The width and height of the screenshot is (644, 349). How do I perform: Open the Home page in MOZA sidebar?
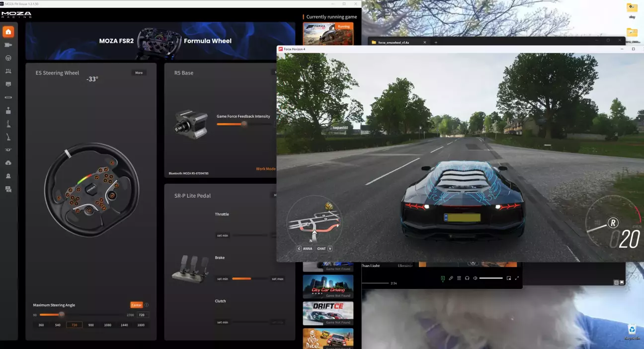tap(8, 32)
